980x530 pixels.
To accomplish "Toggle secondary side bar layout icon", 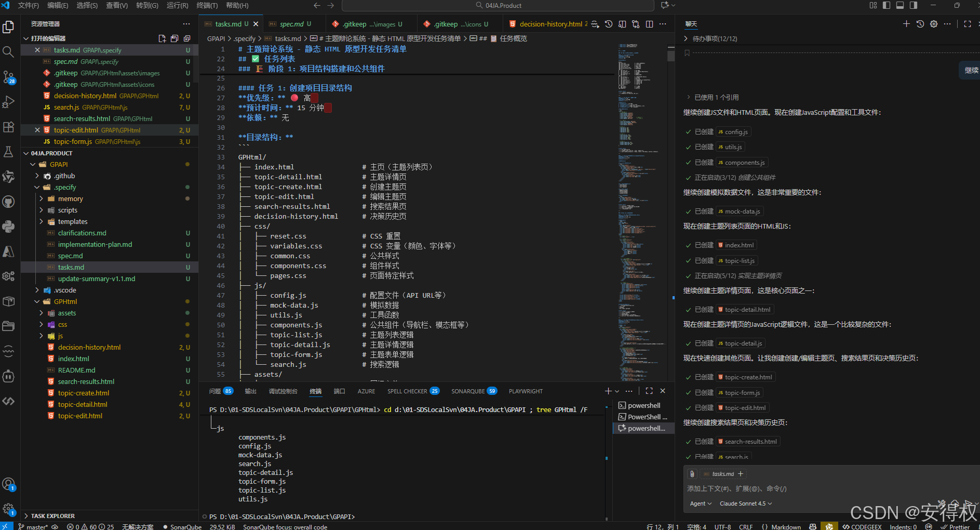I will (x=914, y=5).
